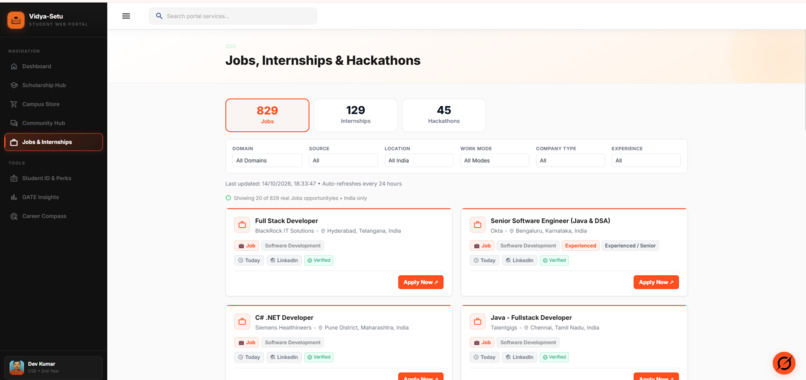Open the Location dropdown

419,160
